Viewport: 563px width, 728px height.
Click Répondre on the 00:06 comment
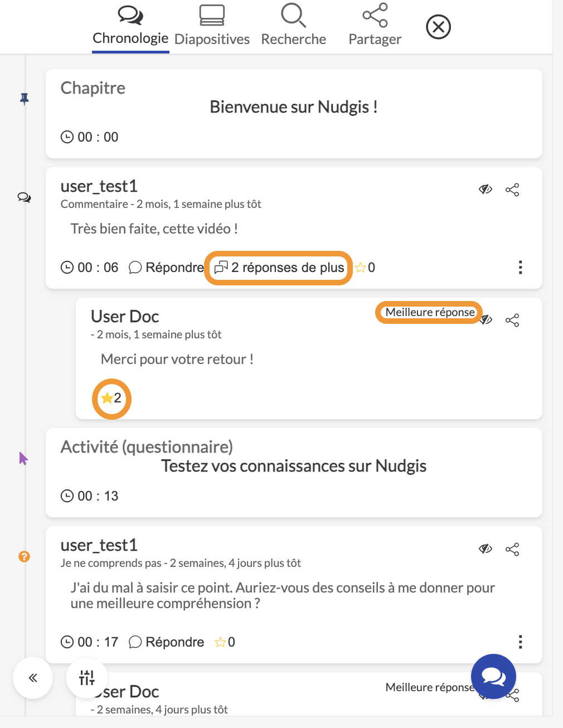166,268
